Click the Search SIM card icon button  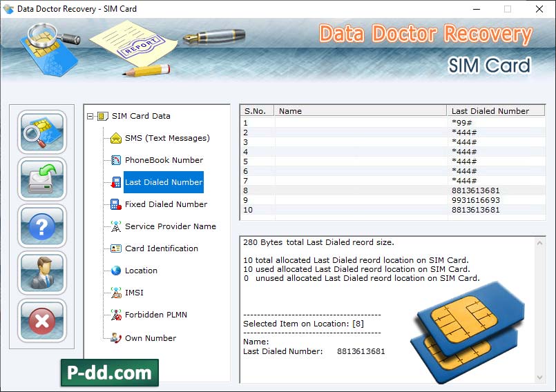point(42,132)
